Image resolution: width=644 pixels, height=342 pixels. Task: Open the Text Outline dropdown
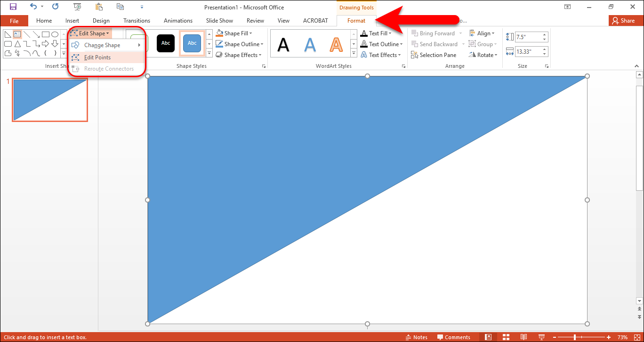[x=381, y=44]
